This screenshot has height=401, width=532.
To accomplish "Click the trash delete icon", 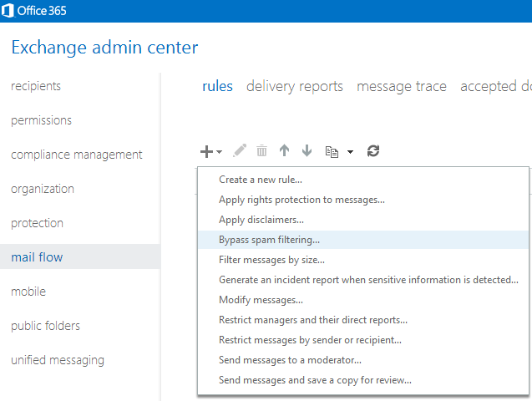I will point(262,151).
